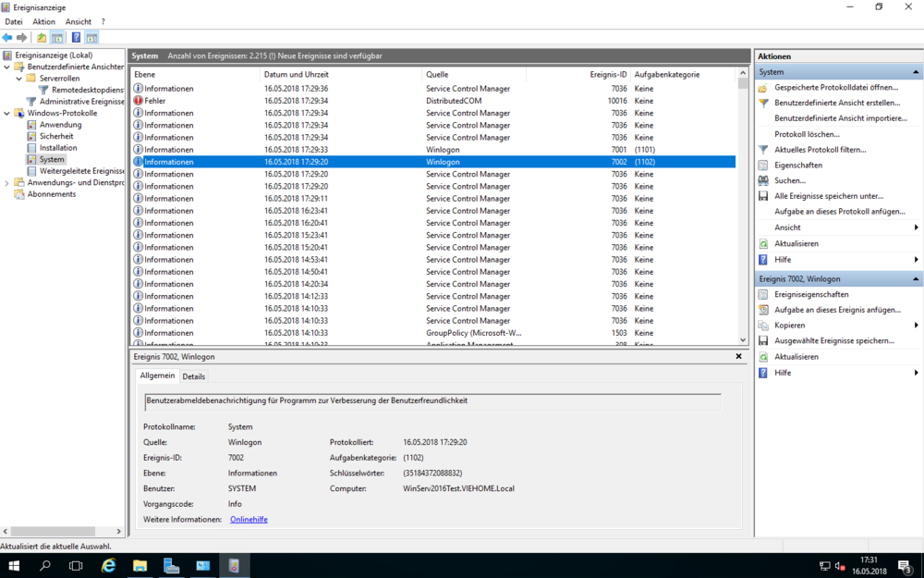Viewport: 924px width, 578px height.
Task: Switch to the Details tab
Action: (193, 376)
